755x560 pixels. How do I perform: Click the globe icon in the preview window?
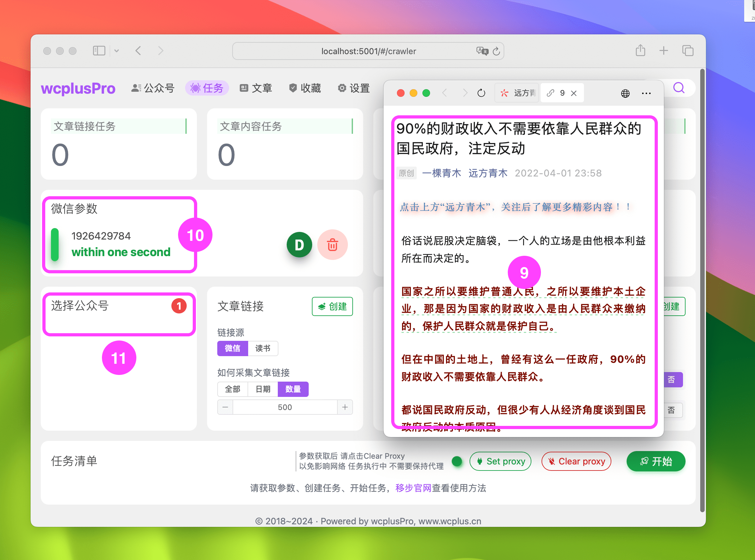(x=625, y=93)
